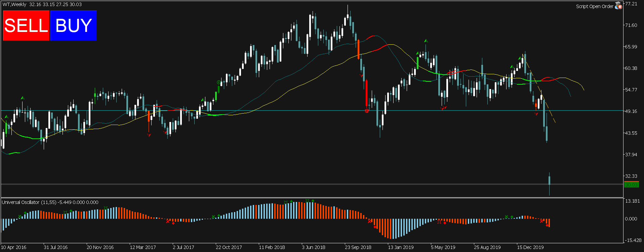Click the first green up-arrow at chart's left edge
644x252 pixels.
(x=6, y=117)
